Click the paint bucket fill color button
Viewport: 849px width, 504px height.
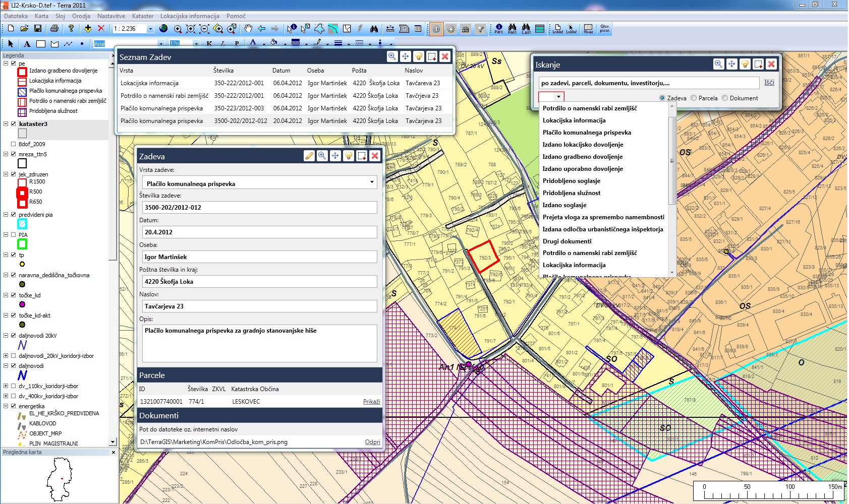pyautogui.click(x=274, y=43)
